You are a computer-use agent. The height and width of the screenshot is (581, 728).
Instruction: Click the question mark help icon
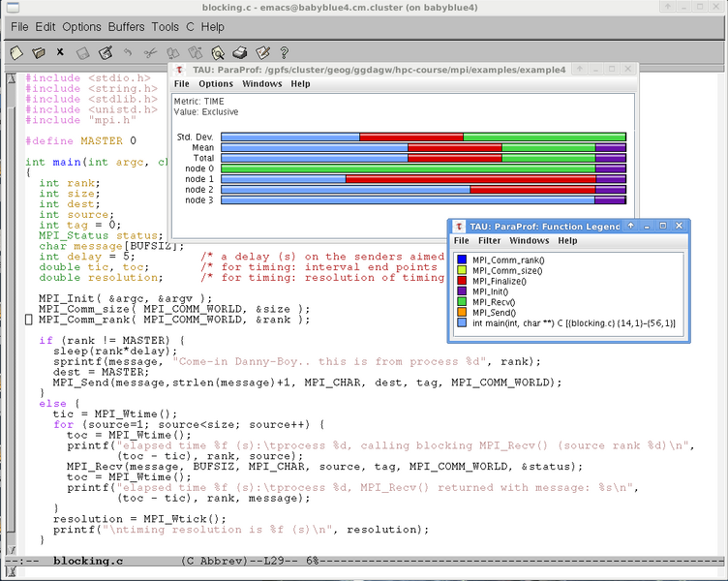(284, 52)
